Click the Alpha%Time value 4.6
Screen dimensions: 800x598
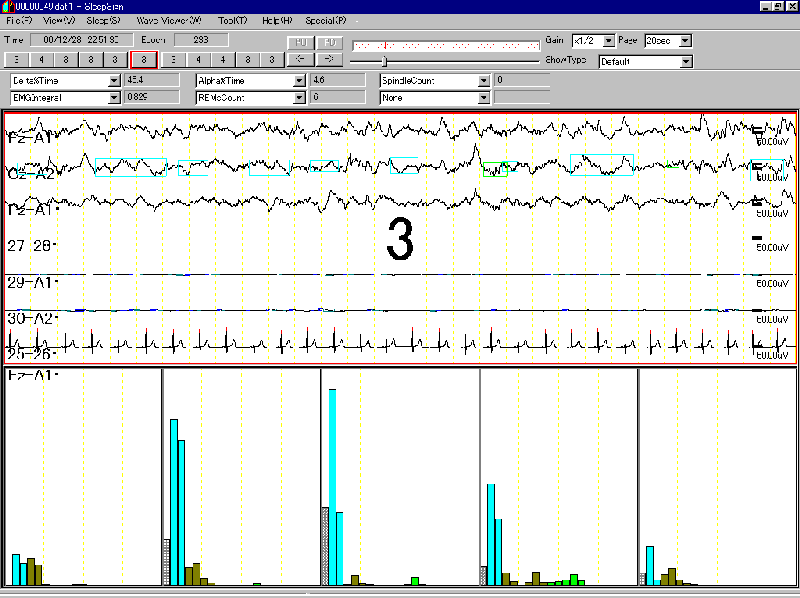point(338,80)
